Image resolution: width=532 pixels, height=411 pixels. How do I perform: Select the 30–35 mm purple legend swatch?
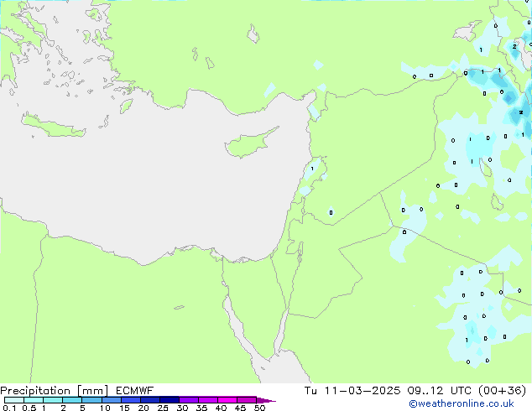pos(189,400)
